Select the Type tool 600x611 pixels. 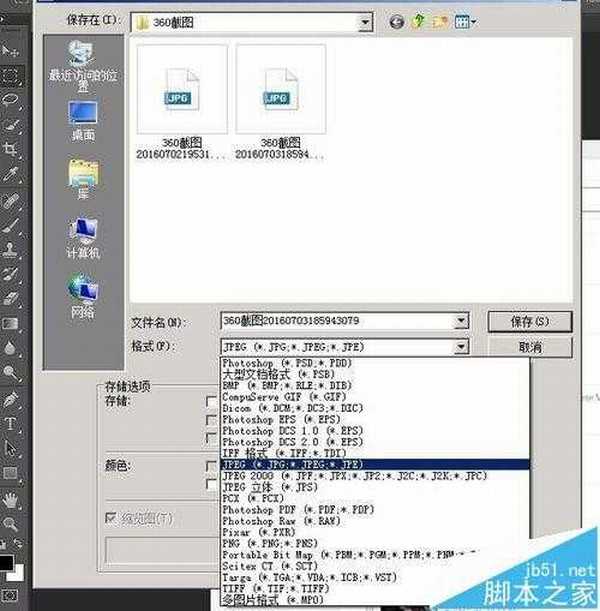9,424
